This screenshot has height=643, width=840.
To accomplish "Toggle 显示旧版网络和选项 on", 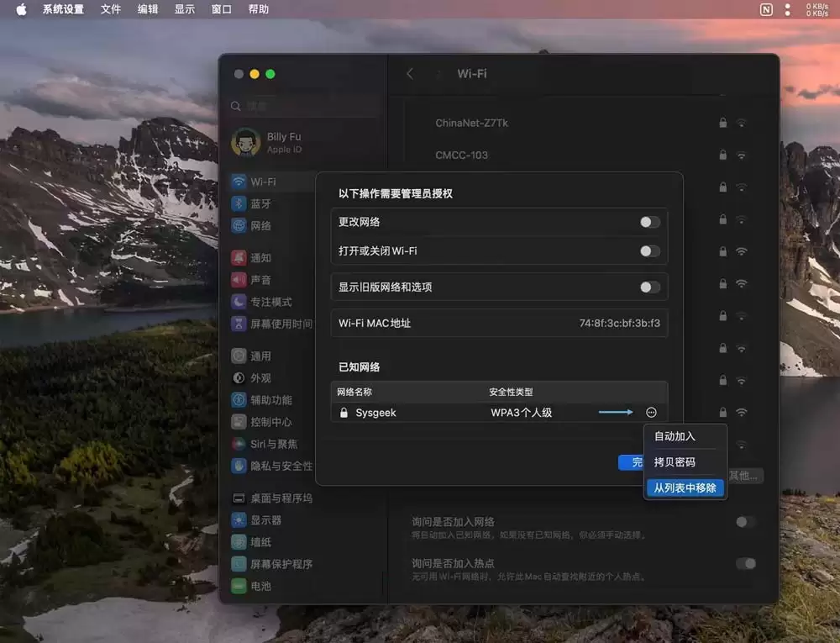I will pyautogui.click(x=648, y=287).
